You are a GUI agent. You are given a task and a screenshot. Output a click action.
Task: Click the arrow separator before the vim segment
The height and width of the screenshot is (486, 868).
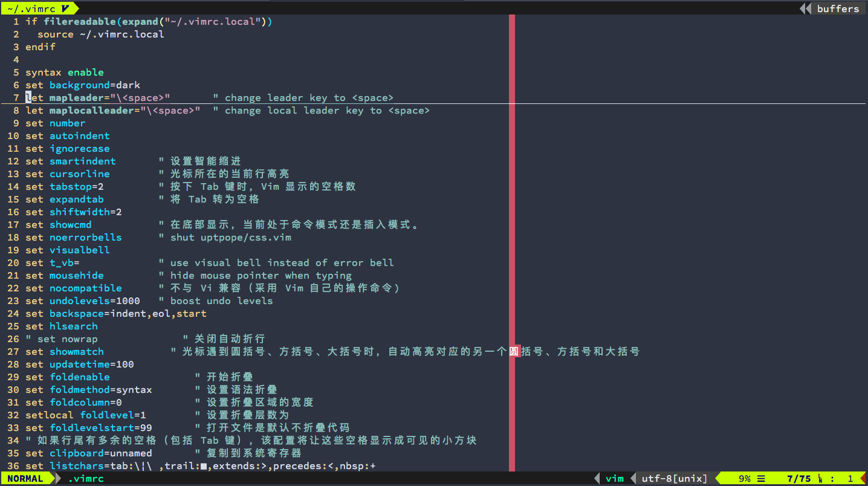point(597,478)
